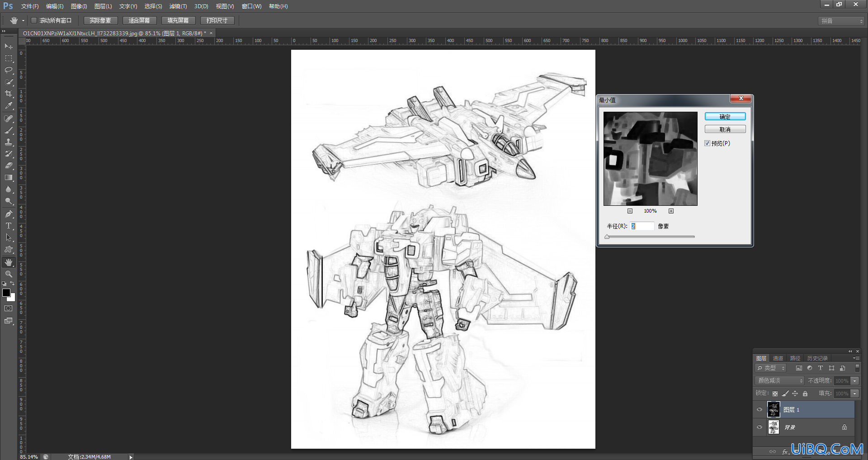Select the Blur tool

(9, 189)
